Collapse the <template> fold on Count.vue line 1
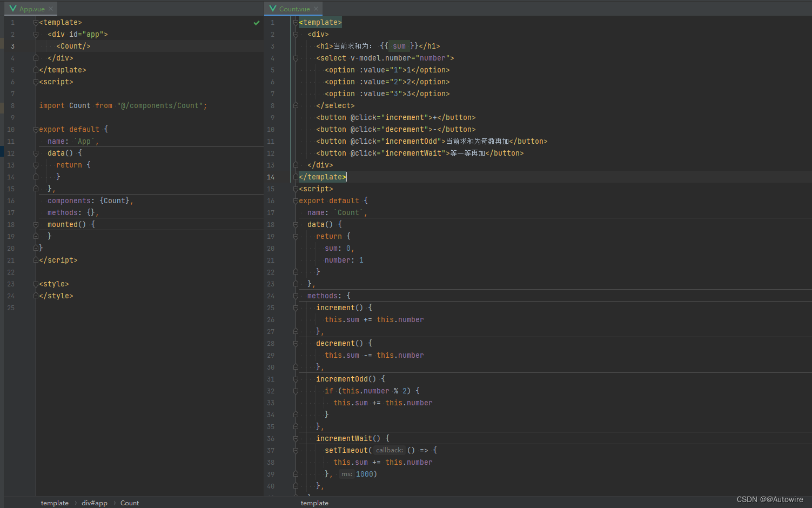The image size is (812, 508). [x=296, y=22]
